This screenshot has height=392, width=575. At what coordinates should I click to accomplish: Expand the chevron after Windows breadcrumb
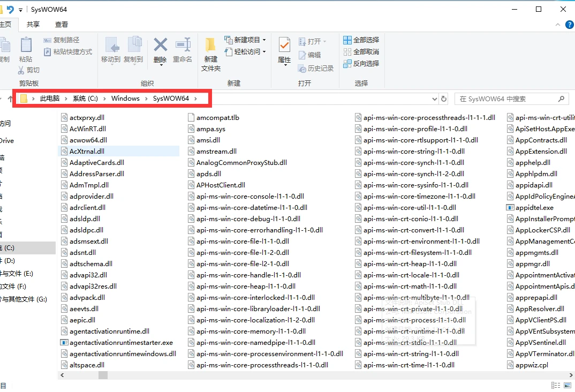[146, 99]
